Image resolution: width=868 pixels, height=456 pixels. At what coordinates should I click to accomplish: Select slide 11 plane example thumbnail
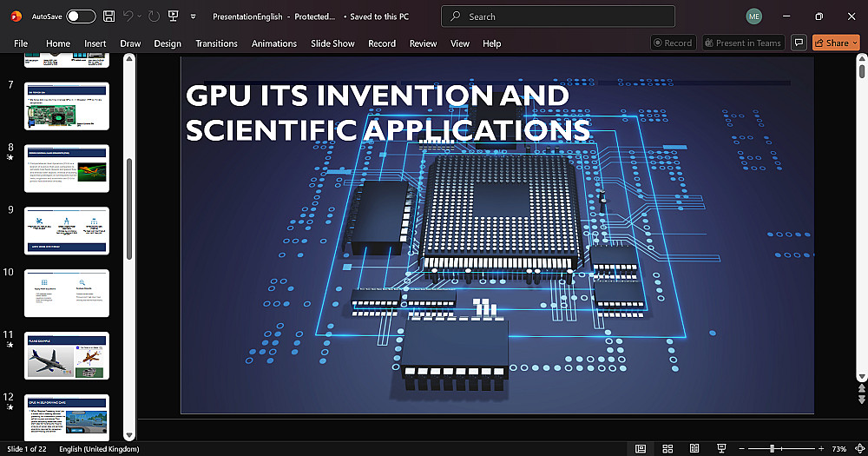click(x=67, y=355)
